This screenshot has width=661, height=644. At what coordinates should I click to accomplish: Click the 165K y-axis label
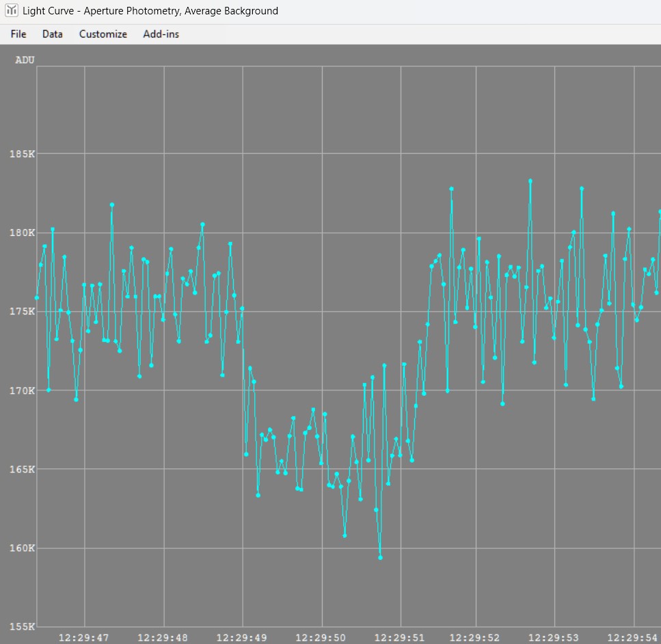click(22, 470)
